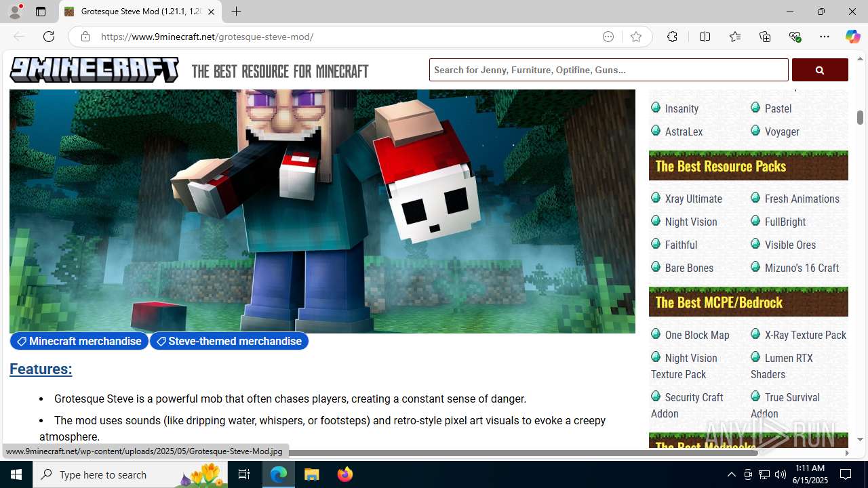The image size is (868, 488).
Task: Open browser Extensions icon
Action: point(672,37)
